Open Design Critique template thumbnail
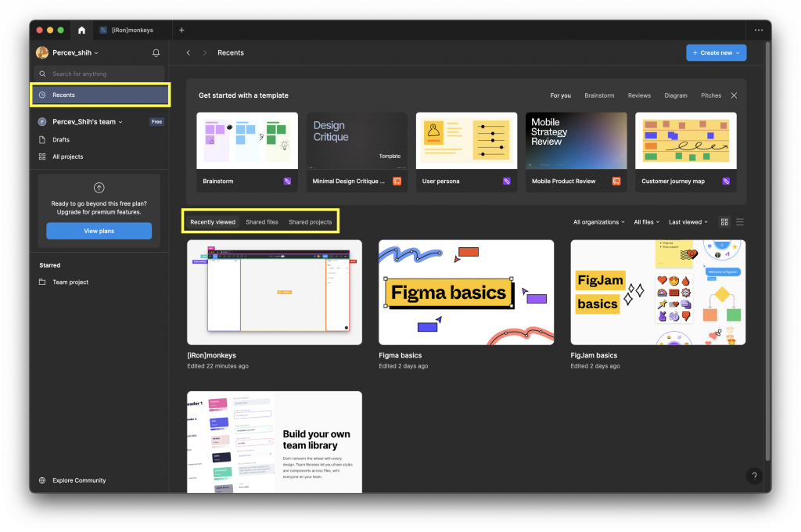The image size is (801, 532). point(357,141)
